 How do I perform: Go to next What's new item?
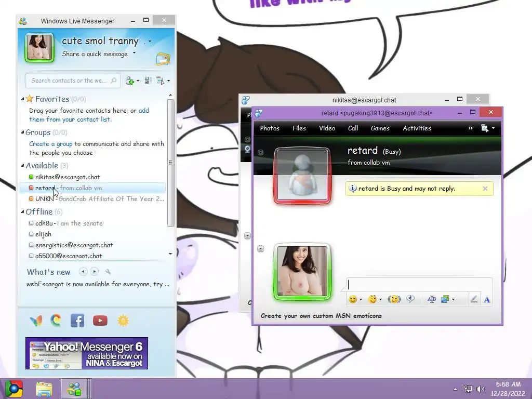click(x=95, y=271)
